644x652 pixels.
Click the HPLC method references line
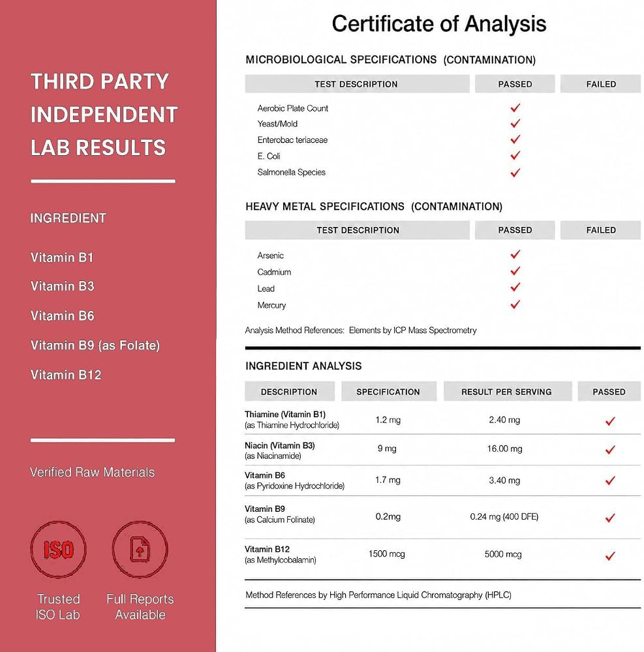point(378,595)
